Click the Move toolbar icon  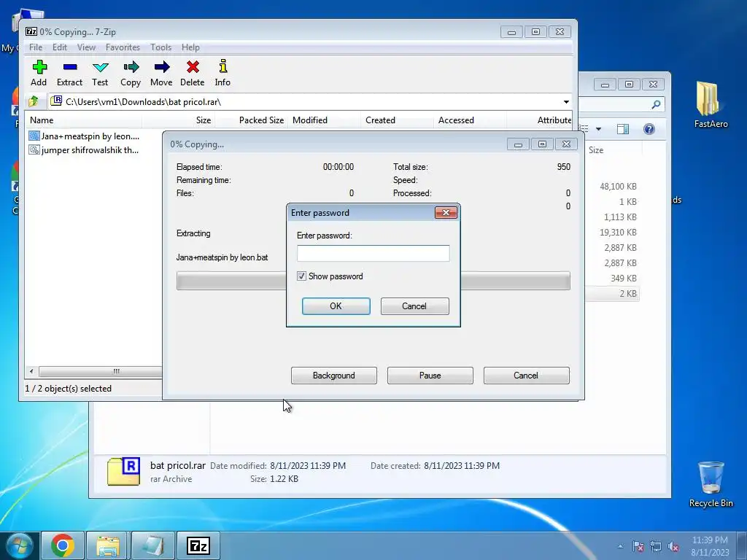click(x=161, y=67)
